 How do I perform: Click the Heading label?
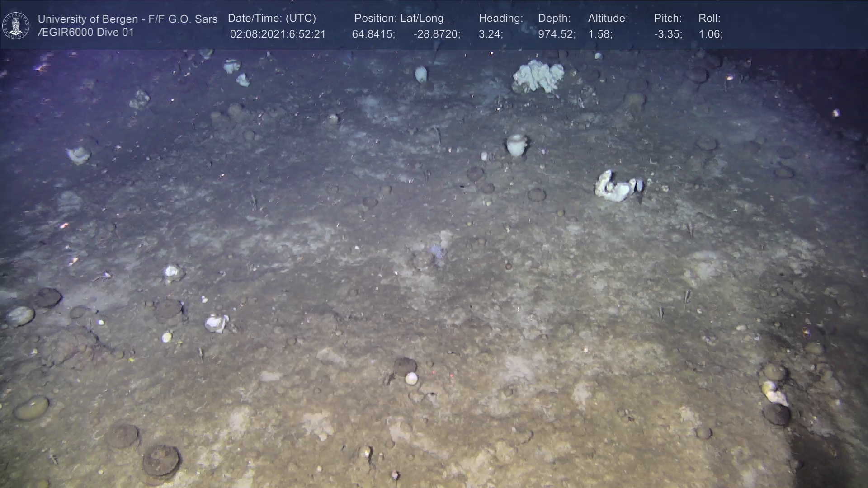click(500, 18)
